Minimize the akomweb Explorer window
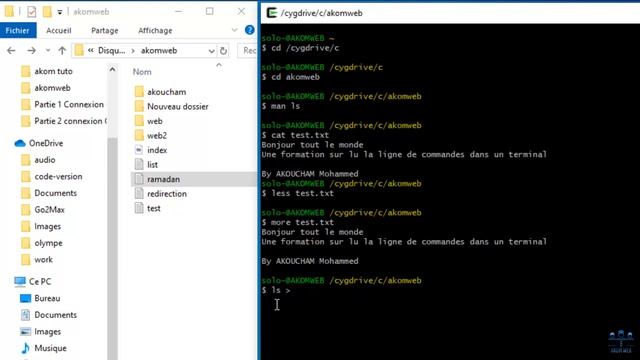This screenshot has height=360, width=640. 178,11
